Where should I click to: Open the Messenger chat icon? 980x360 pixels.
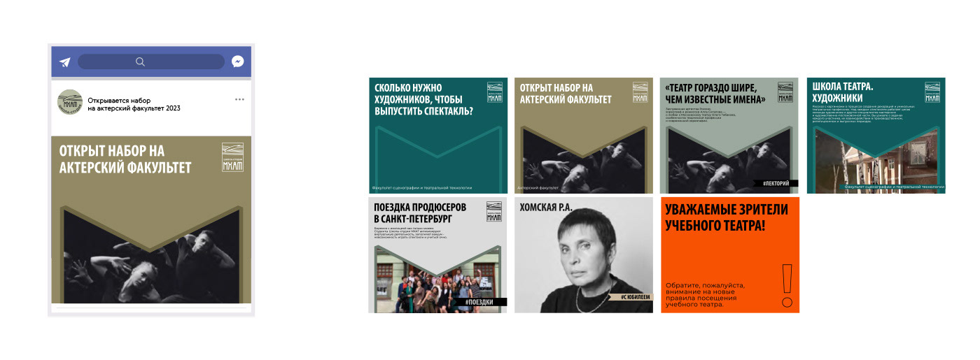pyautogui.click(x=237, y=62)
